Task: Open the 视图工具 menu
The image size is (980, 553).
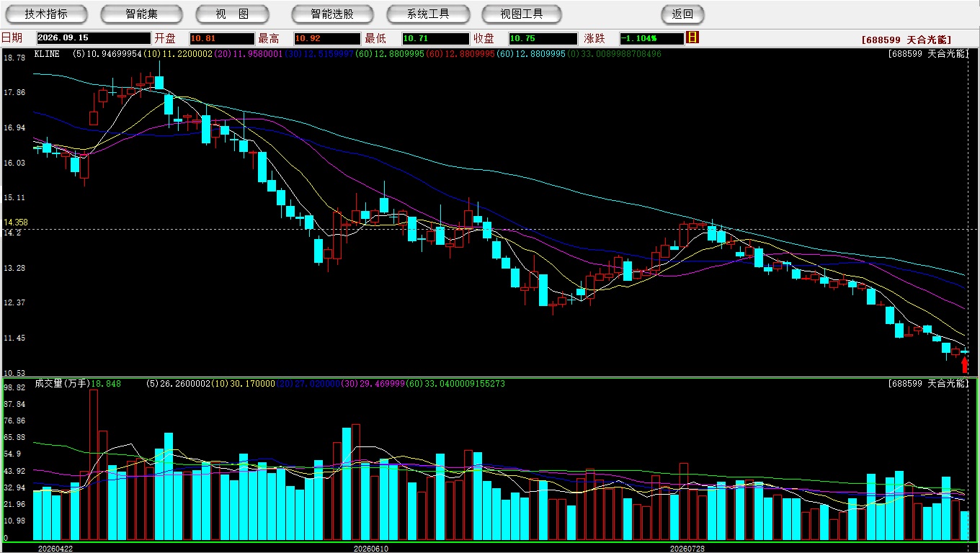Action: coord(522,14)
